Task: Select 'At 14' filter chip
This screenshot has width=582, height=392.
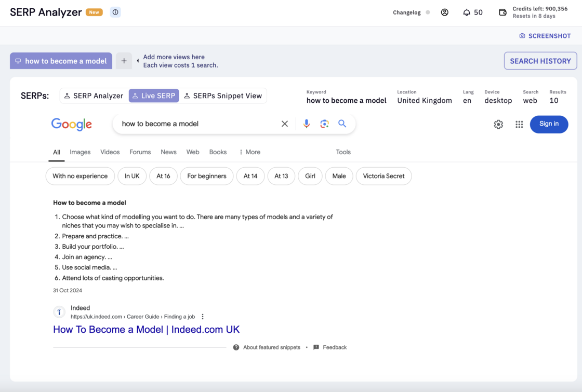Action: point(250,176)
